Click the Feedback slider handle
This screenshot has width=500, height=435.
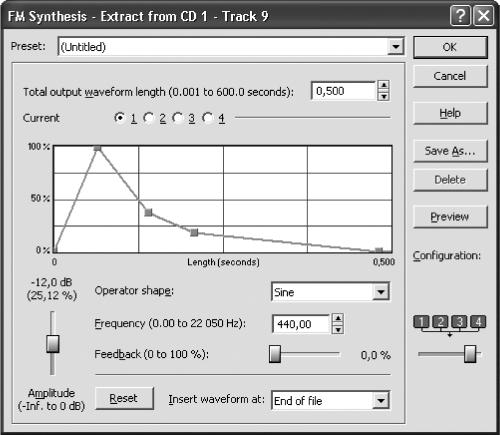coord(275,354)
